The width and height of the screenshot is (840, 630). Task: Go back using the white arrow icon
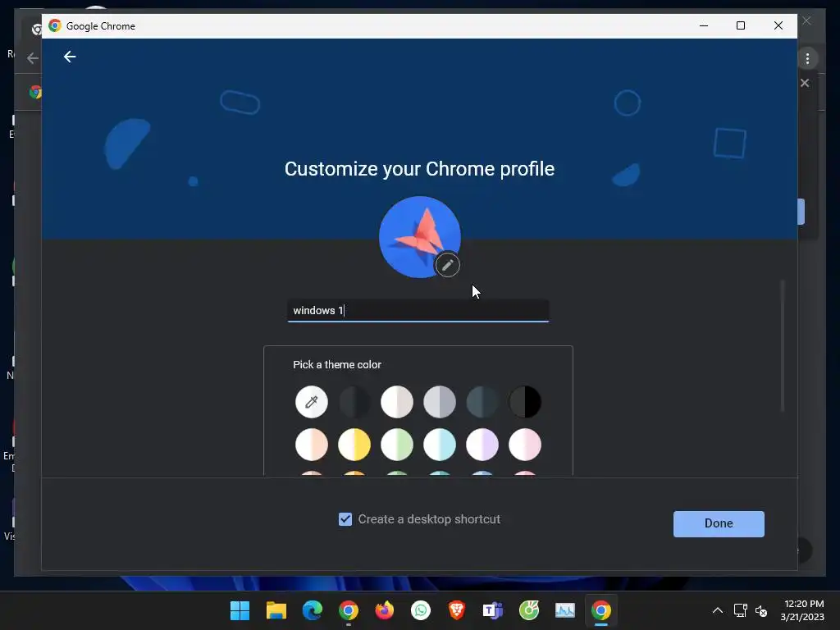70,57
